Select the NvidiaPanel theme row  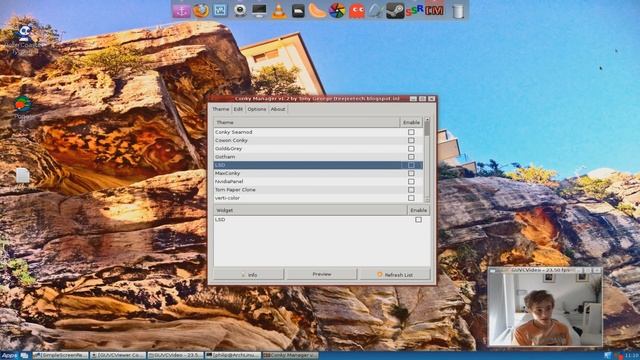[x=318, y=181]
